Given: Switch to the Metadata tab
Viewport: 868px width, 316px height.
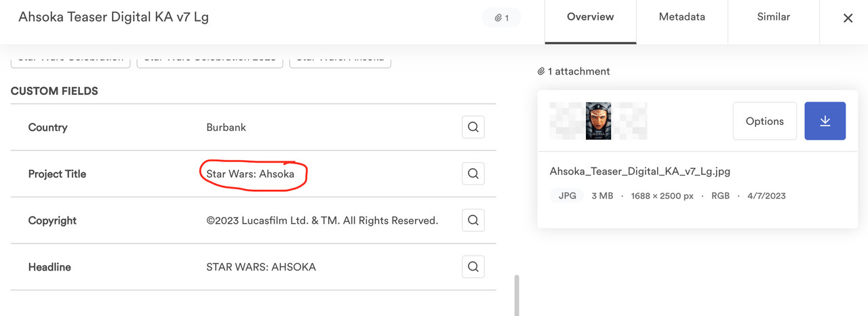Looking at the screenshot, I should 682,22.
